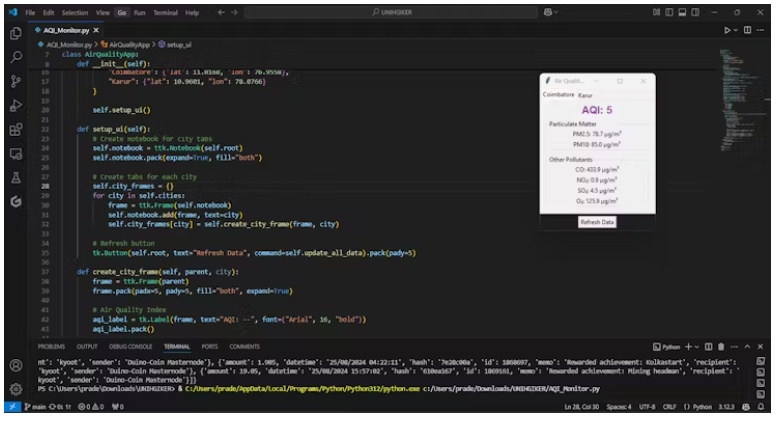Open the Terminal menu in menu bar
Image resolution: width=777 pixels, height=422 pixels.
(x=167, y=13)
